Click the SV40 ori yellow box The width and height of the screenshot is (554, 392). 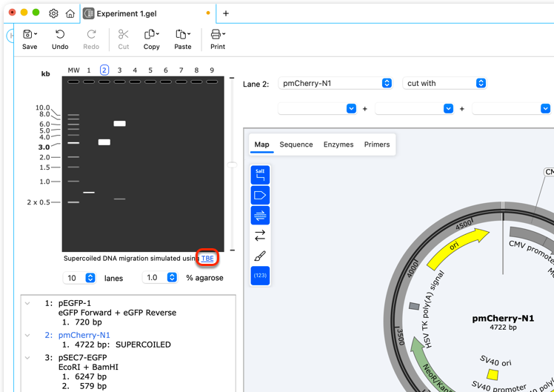pos(493,374)
